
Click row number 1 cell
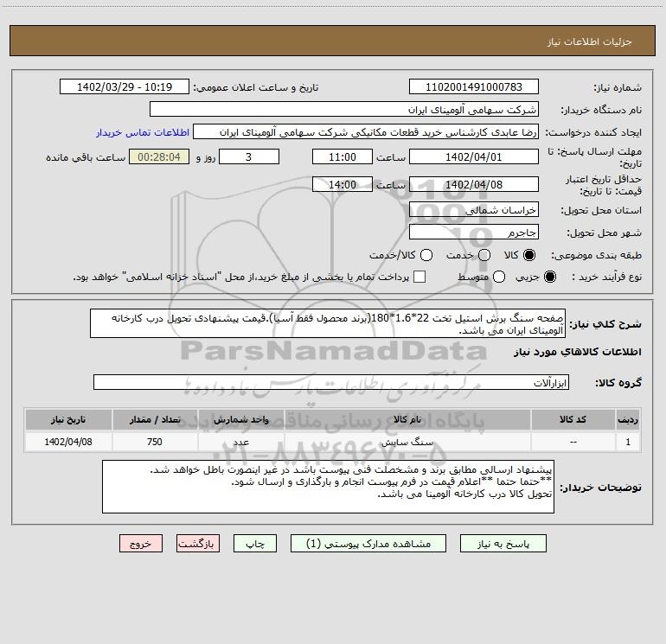tap(628, 442)
